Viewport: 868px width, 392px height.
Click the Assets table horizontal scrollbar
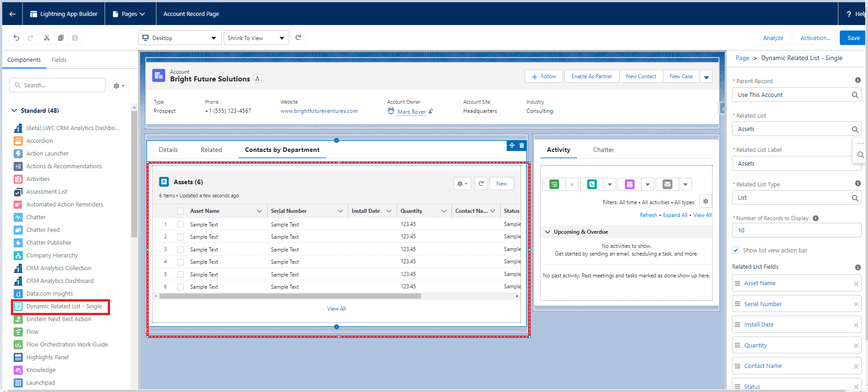coord(290,296)
